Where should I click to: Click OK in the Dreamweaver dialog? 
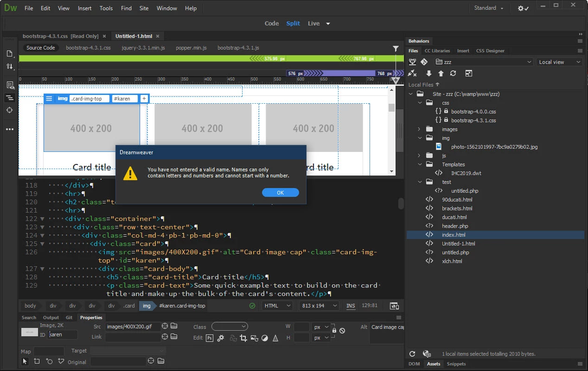(280, 193)
